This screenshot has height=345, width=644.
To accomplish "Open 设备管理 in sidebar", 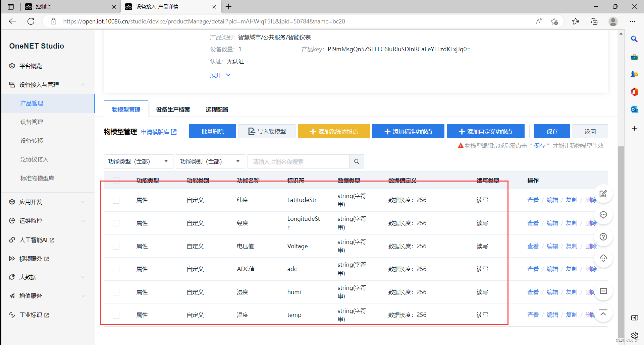I will tap(32, 122).
